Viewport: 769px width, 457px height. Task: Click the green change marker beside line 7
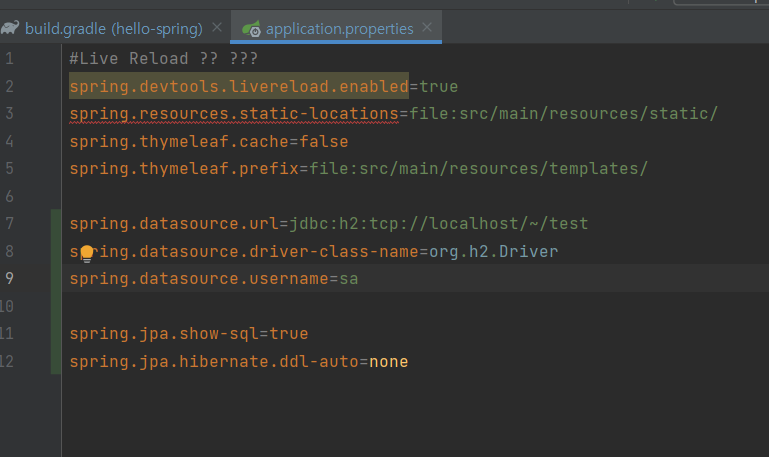56,223
